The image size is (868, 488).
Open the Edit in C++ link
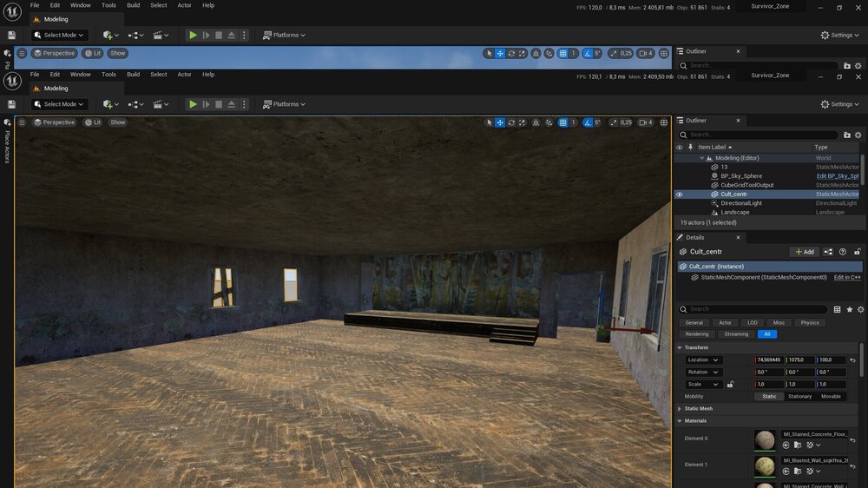[846, 277]
